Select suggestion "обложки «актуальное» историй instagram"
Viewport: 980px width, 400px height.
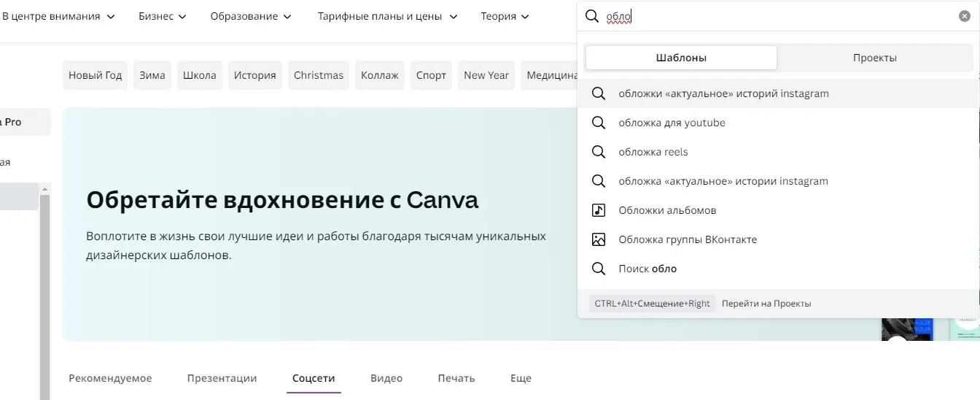click(779, 93)
